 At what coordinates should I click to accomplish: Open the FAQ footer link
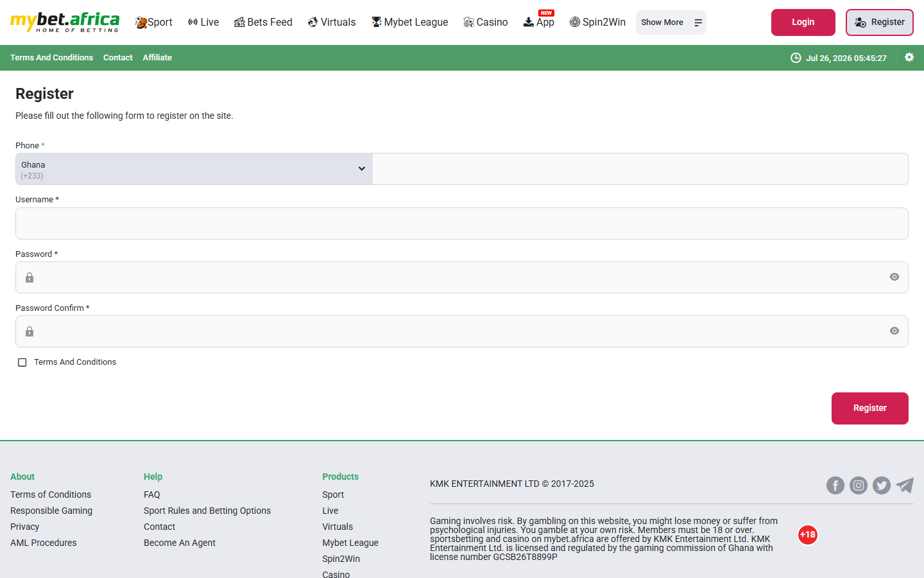152,495
